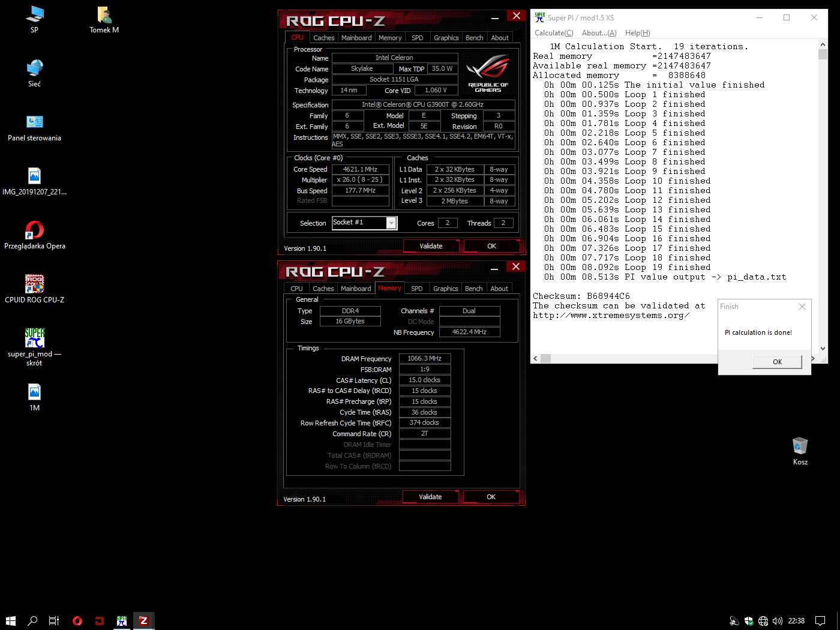The image size is (840, 630).
Task: Open Bench tab in lower CPU-Z window
Action: click(x=474, y=289)
